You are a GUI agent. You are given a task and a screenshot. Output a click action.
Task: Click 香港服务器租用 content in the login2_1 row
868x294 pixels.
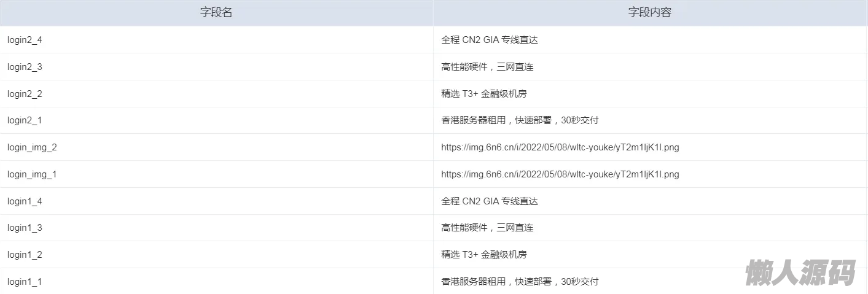520,120
